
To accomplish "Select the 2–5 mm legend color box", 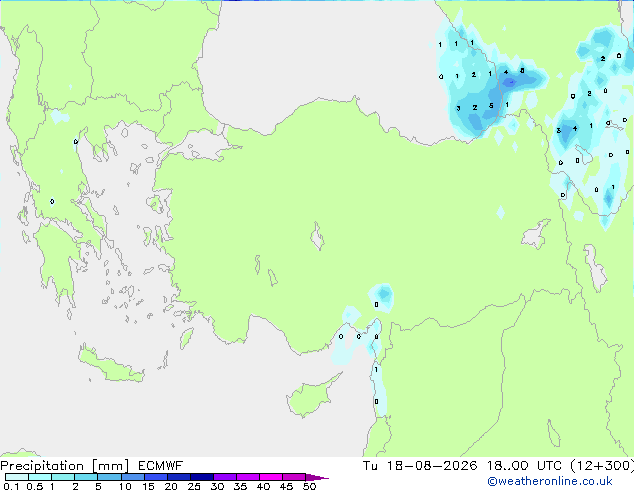I will point(86,477).
